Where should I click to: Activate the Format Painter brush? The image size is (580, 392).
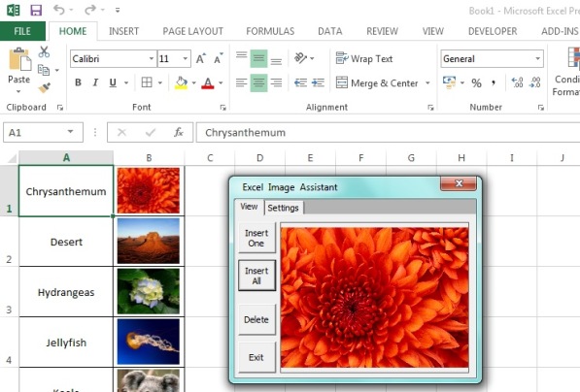[44, 88]
